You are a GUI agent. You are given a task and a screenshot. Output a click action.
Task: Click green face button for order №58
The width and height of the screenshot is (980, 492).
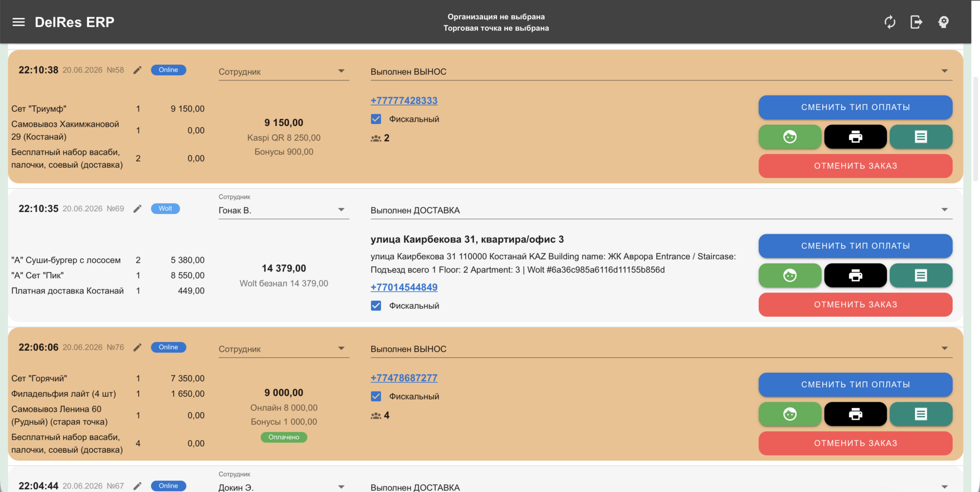[x=790, y=137]
